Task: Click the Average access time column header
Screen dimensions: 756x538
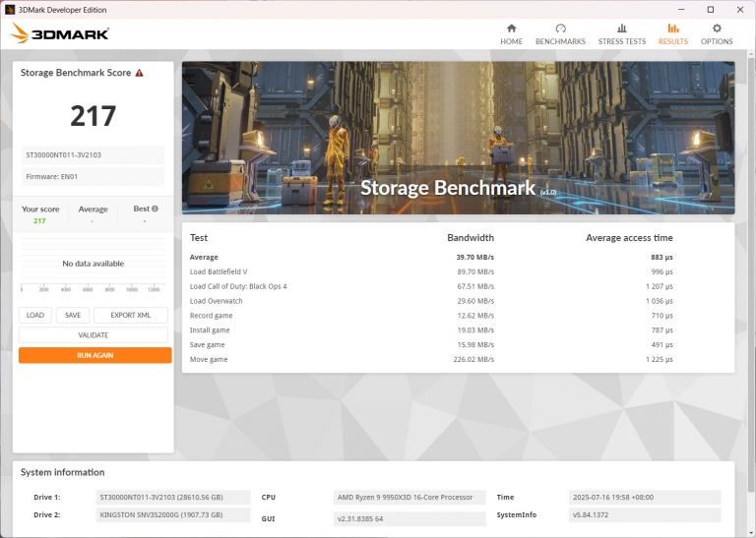Action: (x=629, y=237)
